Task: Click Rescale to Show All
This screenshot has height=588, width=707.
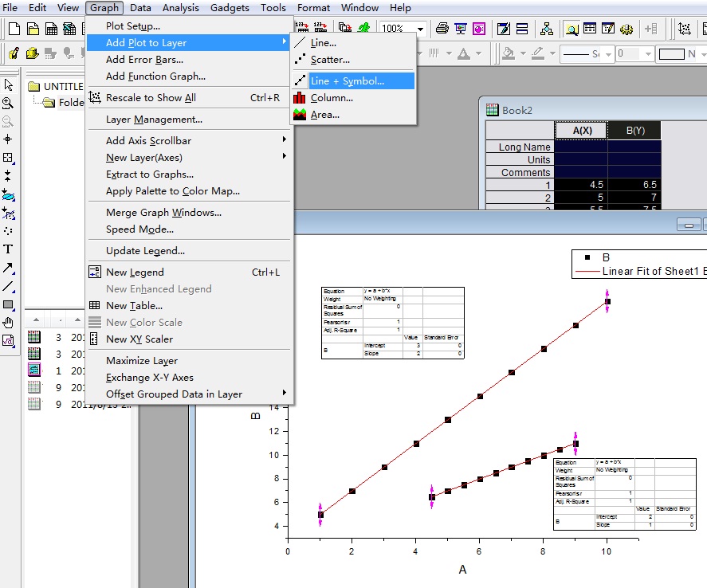Action: click(151, 98)
